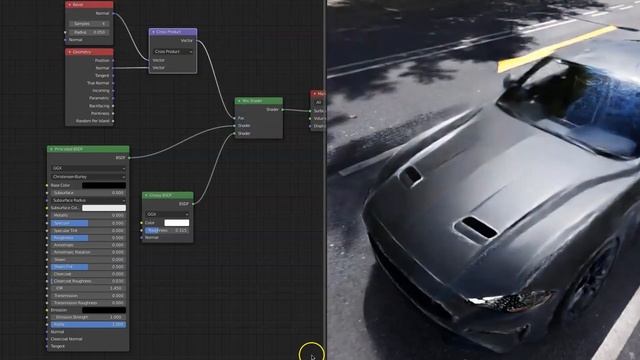
Task: Click the IOR value field
Action: 88,288
